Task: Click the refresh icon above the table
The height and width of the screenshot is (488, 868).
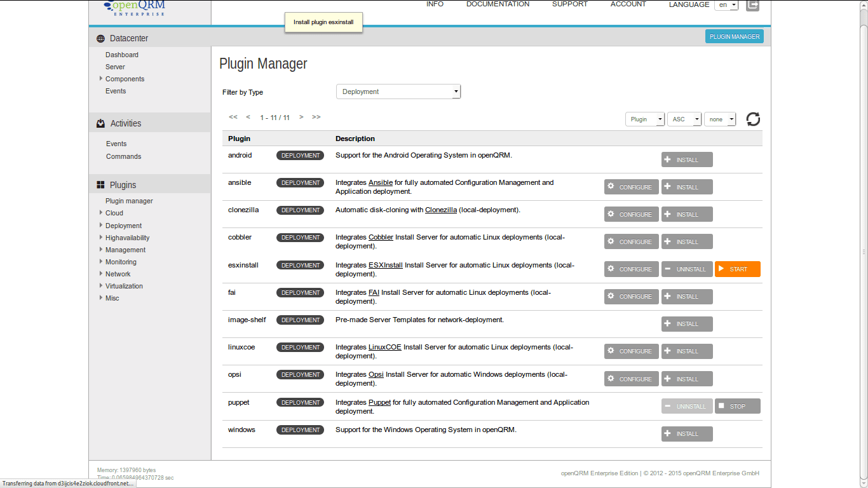Action: point(753,119)
